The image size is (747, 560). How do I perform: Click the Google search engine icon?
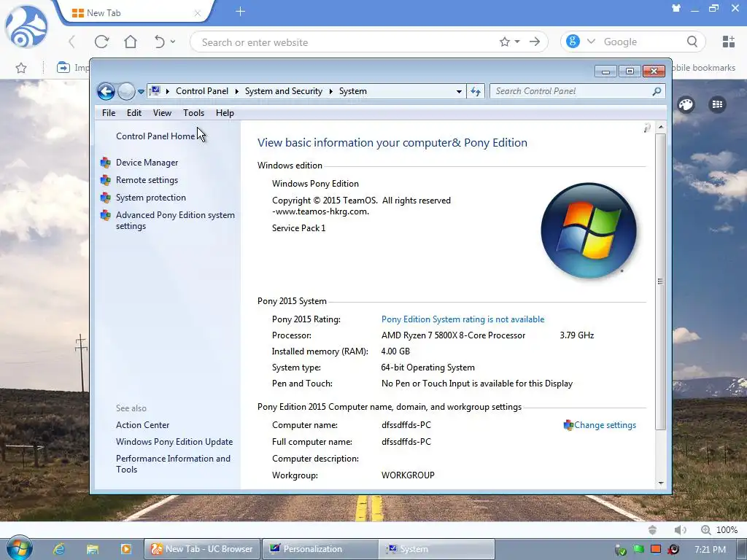573,42
